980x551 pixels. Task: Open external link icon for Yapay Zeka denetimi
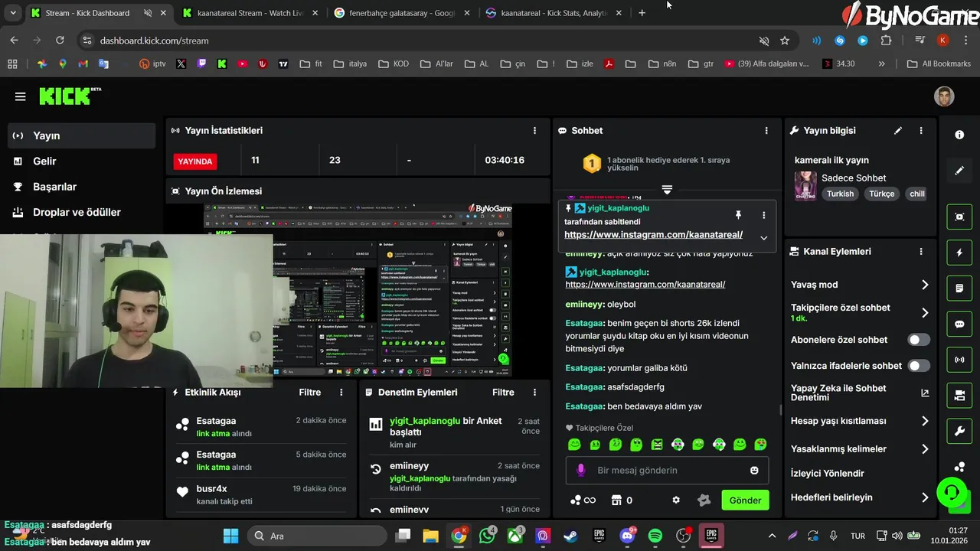(925, 393)
